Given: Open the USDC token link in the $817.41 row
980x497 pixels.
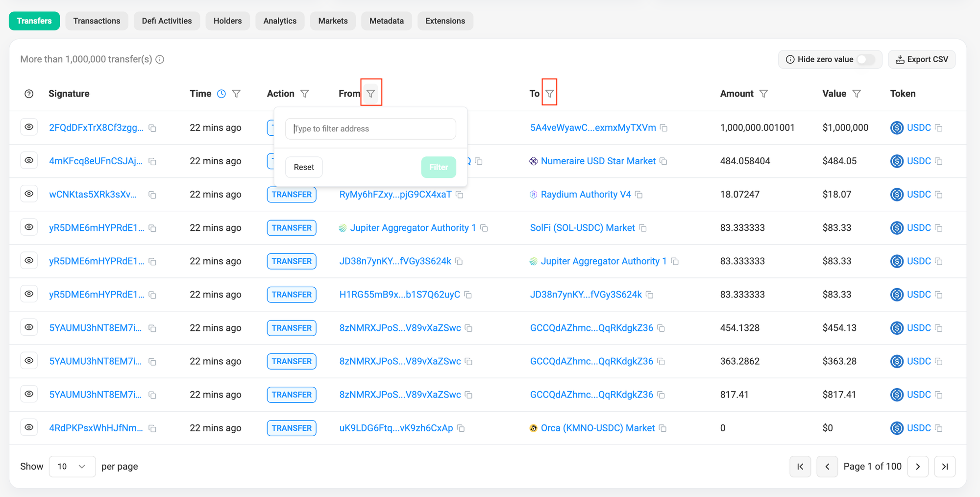Looking at the screenshot, I should [x=918, y=395].
